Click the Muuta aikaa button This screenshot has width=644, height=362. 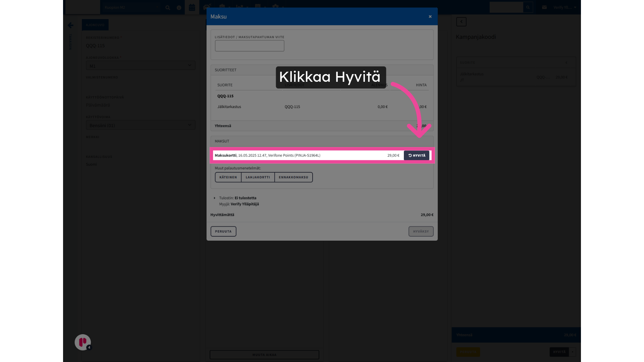point(264,355)
